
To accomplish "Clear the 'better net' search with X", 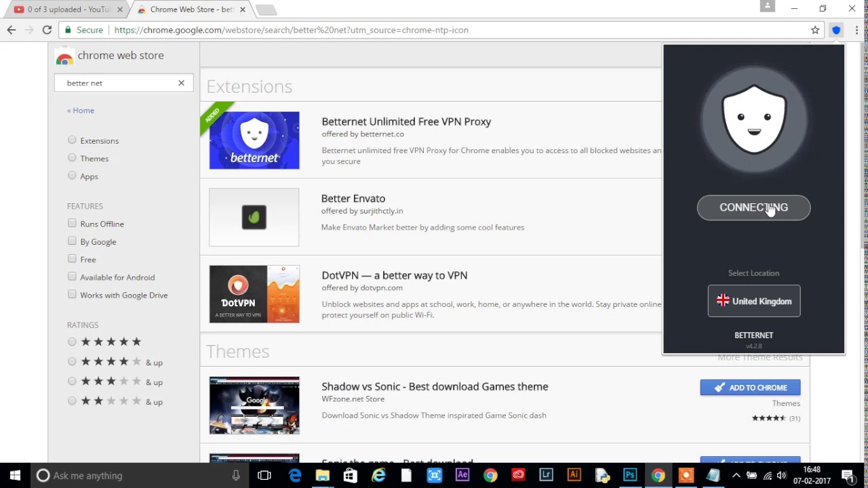I will 181,83.
